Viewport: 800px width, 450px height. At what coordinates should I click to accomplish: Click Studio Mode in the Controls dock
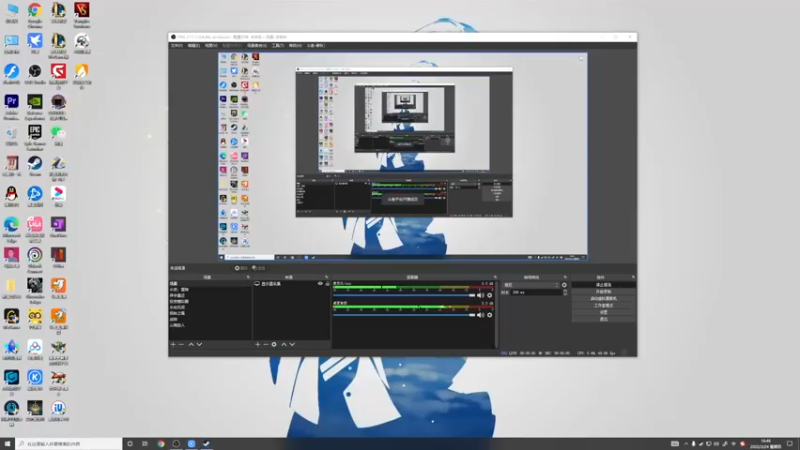coord(604,305)
